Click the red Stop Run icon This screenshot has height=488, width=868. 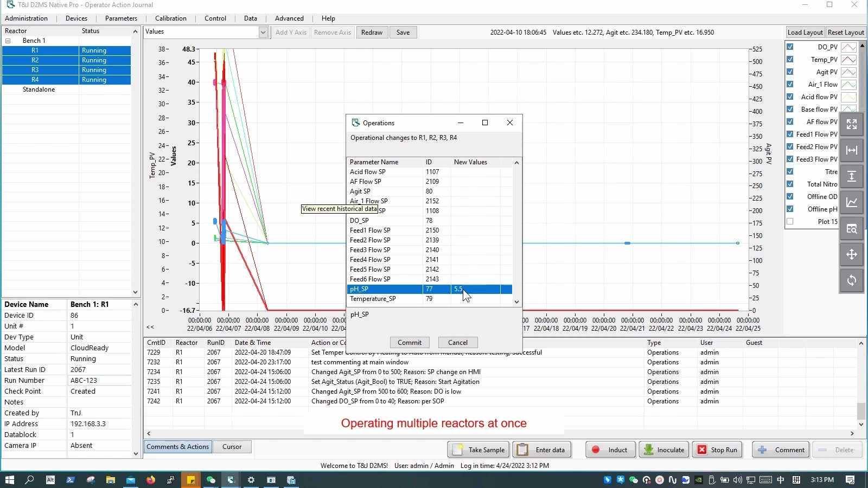pyautogui.click(x=702, y=450)
